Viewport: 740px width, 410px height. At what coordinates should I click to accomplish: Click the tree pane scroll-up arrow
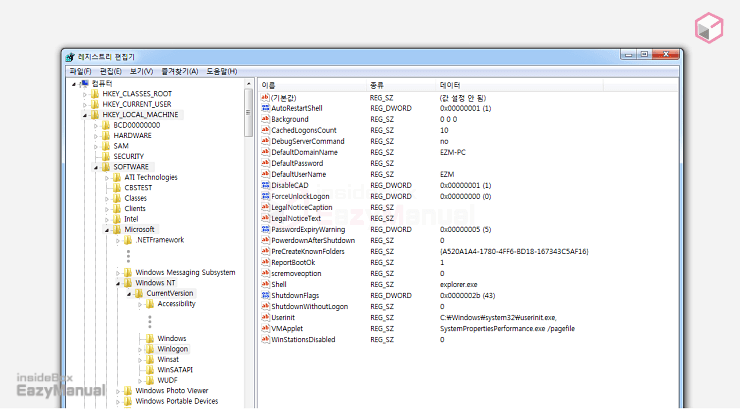pos(249,84)
